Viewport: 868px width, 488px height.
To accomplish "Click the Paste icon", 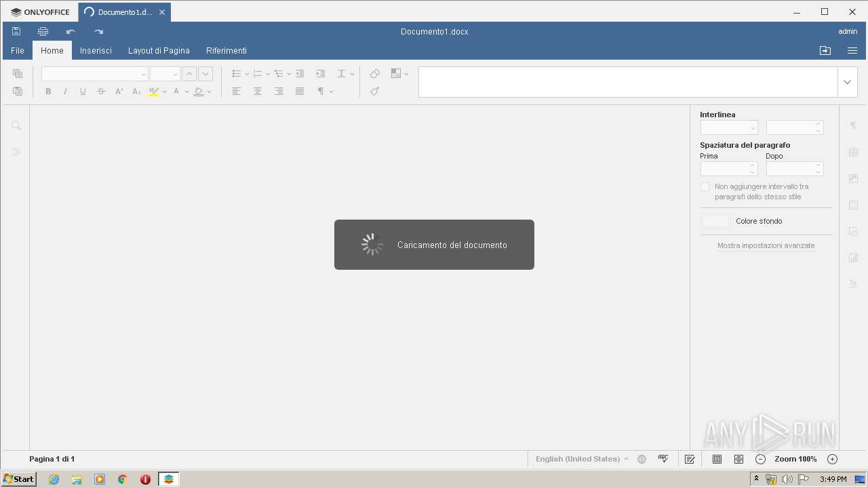I will pyautogui.click(x=18, y=91).
